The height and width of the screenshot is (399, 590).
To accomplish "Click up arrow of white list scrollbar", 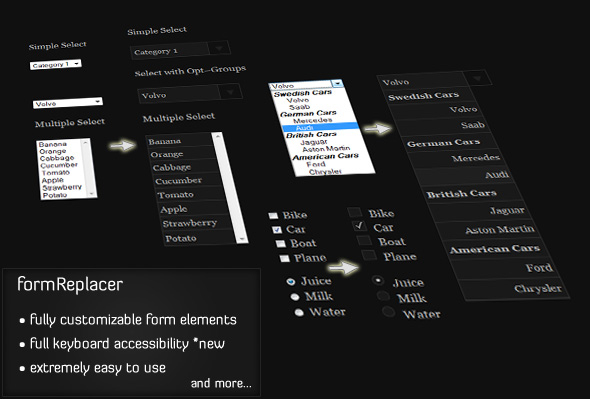I will tap(85, 142).
